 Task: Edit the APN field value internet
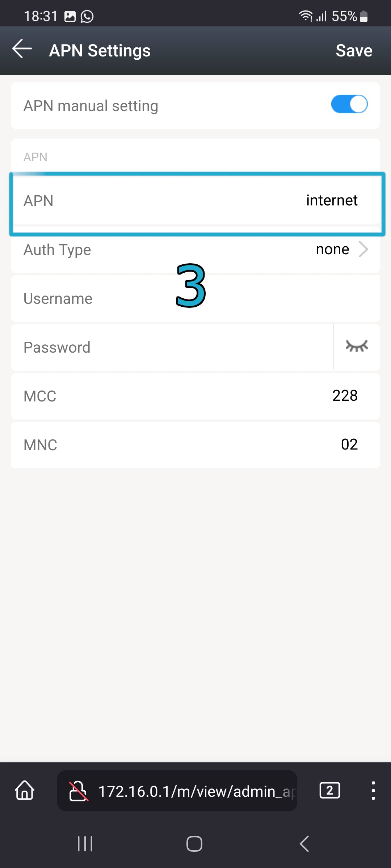(332, 200)
